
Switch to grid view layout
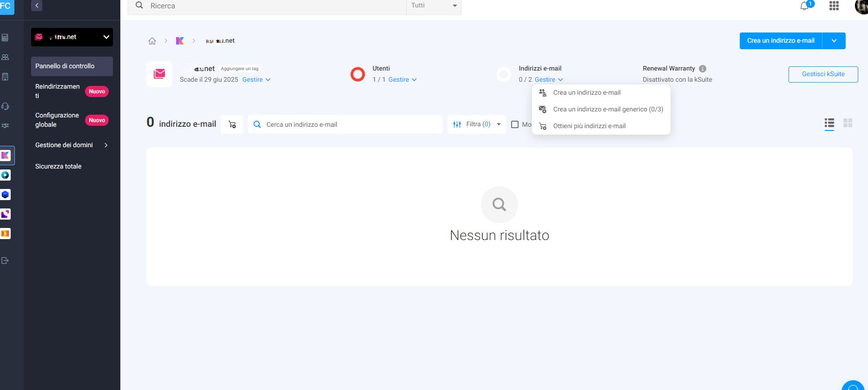point(848,123)
